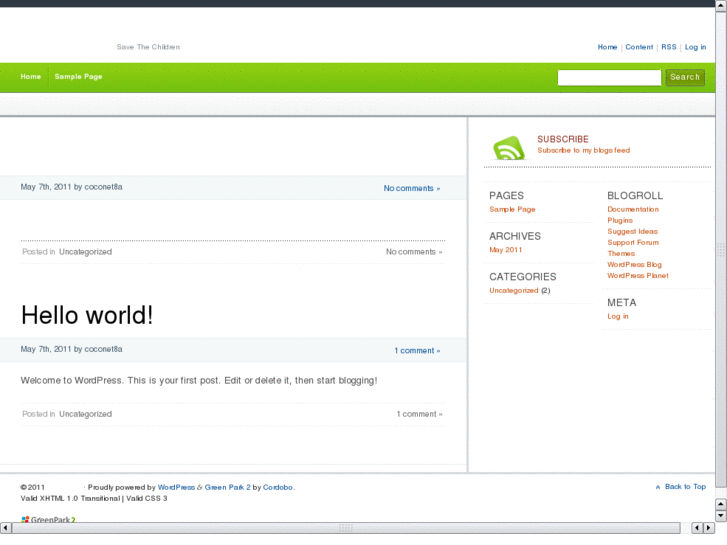This screenshot has width=727, height=545.
Task: Open Uncategorized in first post's Posted in line
Action: (x=85, y=252)
